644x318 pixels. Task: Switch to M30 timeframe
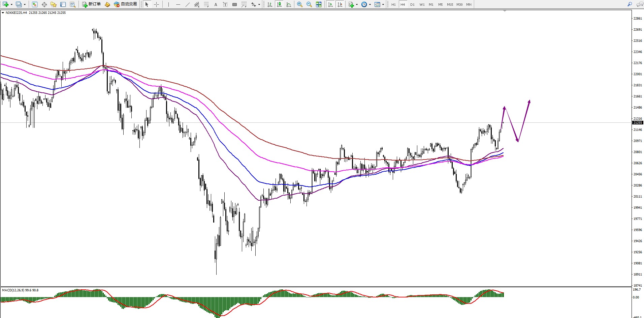click(459, 4)
